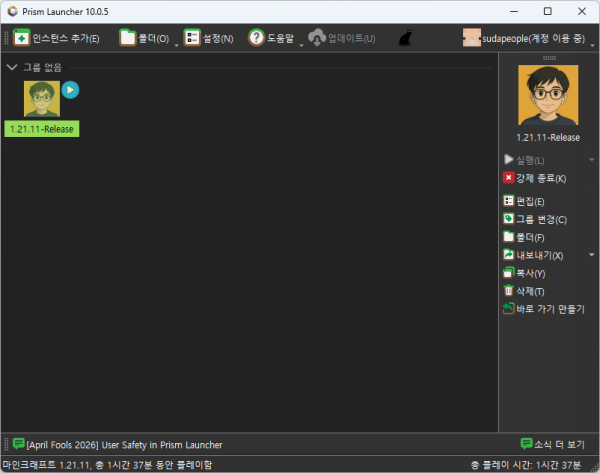Click 복사(Y) copy instance

[524, 273]
